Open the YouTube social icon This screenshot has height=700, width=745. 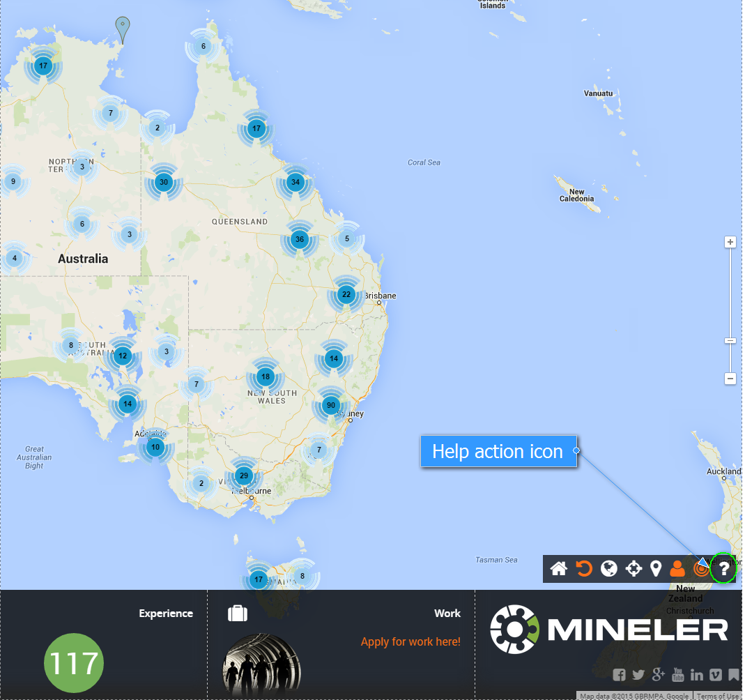tap(677, 675)
